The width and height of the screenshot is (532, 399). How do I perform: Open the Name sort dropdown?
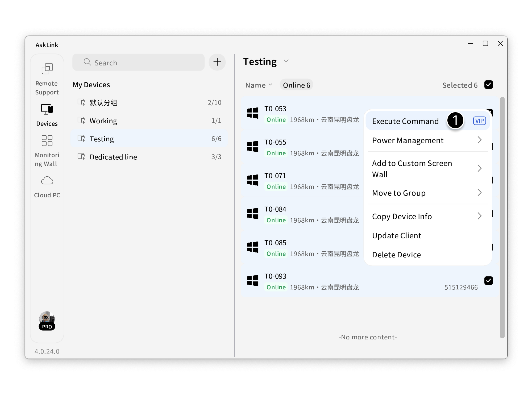pyautogui.click(x=259, y=85)
